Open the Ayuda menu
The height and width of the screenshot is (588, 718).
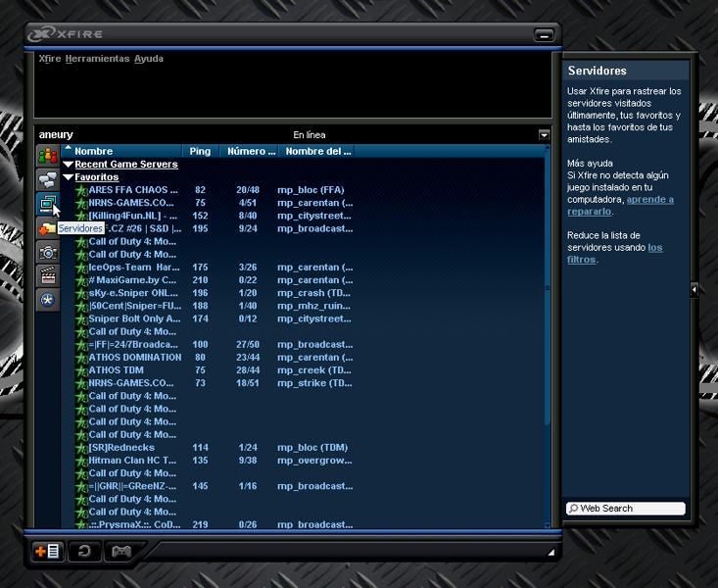149,59
